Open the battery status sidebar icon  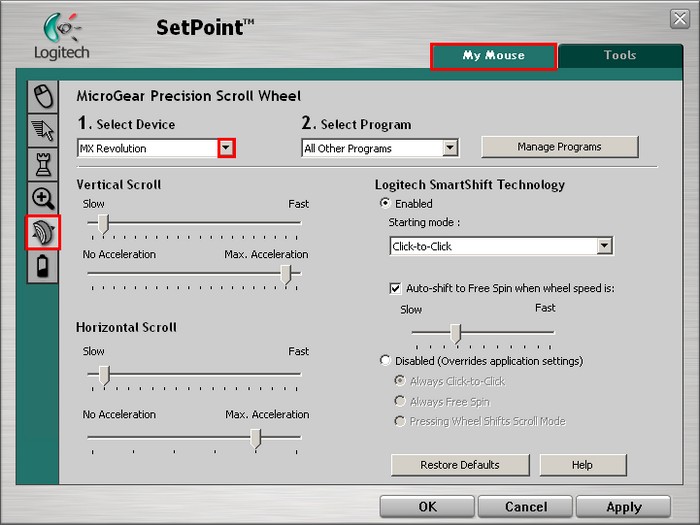pyautogui.click(x=43, y=267)
